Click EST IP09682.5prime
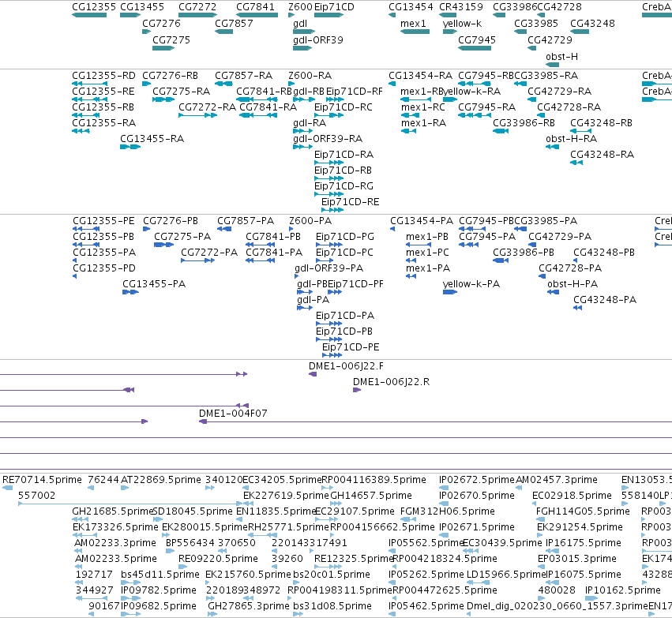Screen dimensions: 672x618 point(131,615)
